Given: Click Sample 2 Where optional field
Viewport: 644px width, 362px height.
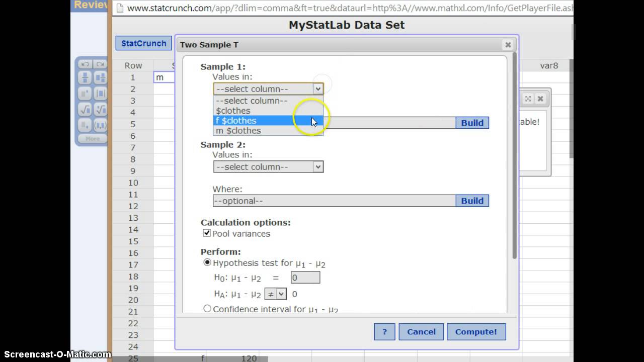Looking at the screenshot, I should point(334,201).
